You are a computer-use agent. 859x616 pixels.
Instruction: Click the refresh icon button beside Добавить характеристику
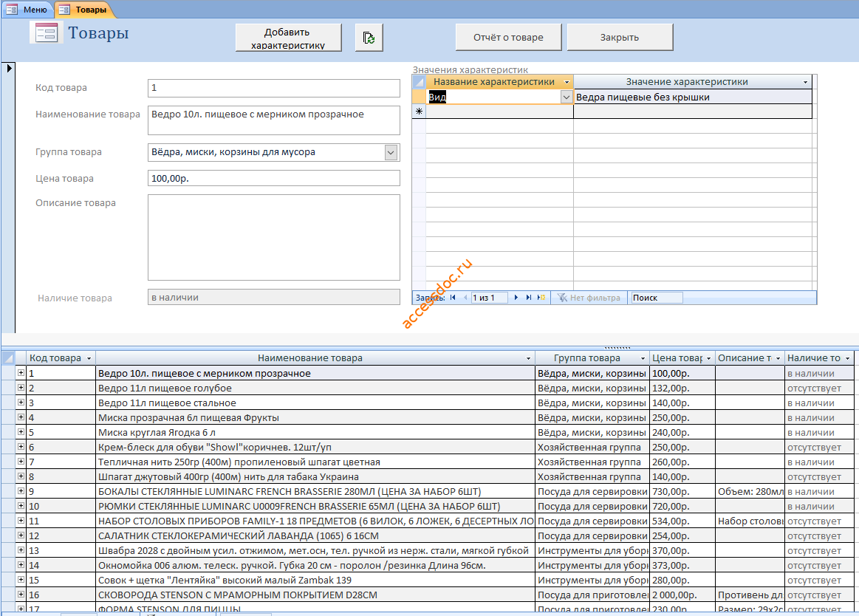pos(369,37)
